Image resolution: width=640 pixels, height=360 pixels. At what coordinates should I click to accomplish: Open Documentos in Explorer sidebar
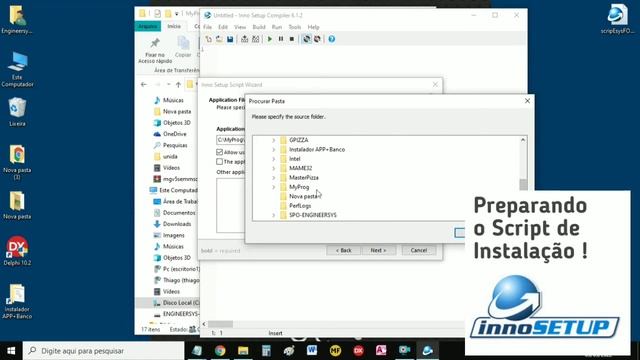click(175, 213)
